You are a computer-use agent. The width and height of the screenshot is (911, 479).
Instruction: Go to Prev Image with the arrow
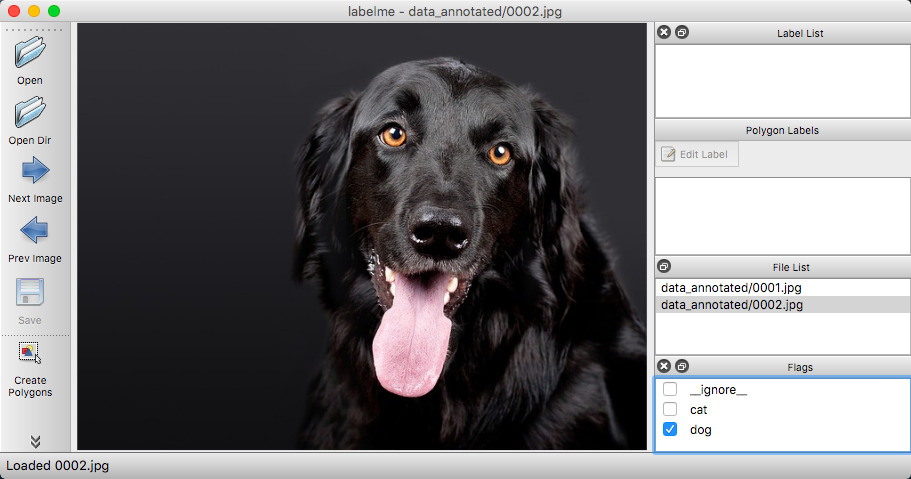(34, 231)
